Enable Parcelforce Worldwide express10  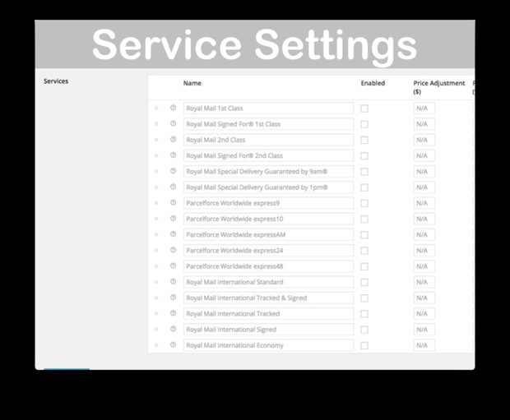click(364, 219)
